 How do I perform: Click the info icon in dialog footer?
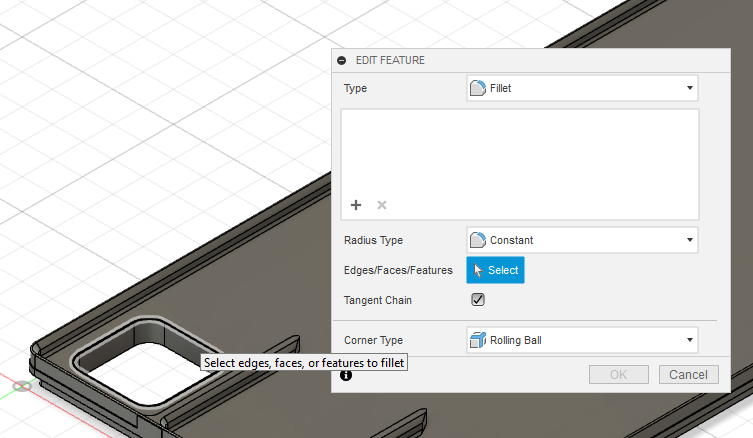click(x=346, y=375)
